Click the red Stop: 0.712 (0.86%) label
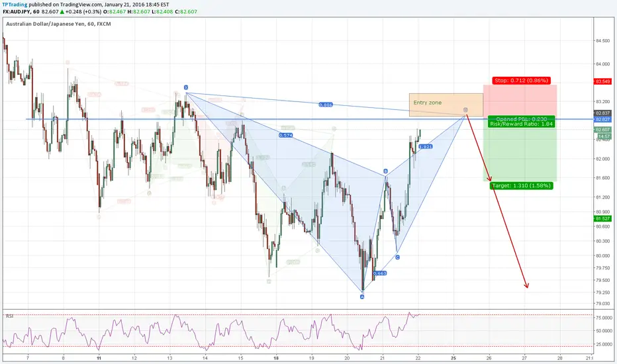617x364 pixels. pyautogui.click(x=521, y=80)
